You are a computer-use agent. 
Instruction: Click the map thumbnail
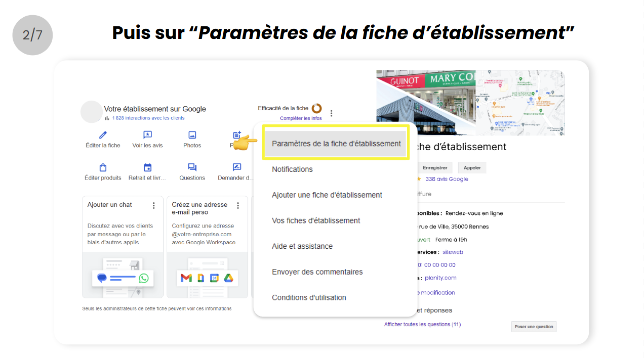click(x=520, y=103)
